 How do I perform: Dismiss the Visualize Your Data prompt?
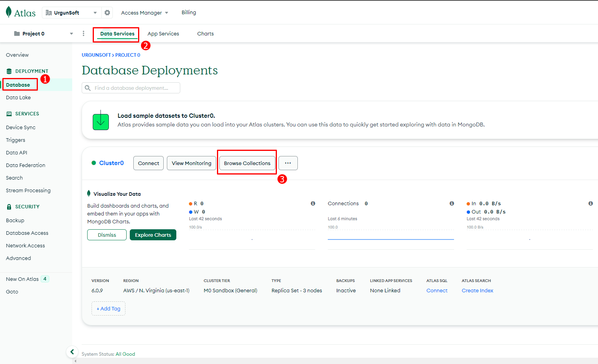pyautogui.click(x=107, y=235)
